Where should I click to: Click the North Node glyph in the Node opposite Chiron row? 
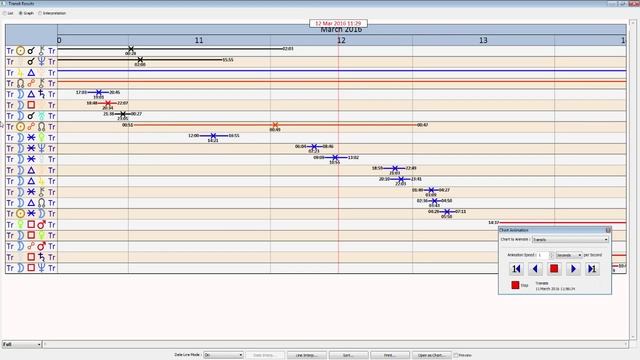point(20,83)
